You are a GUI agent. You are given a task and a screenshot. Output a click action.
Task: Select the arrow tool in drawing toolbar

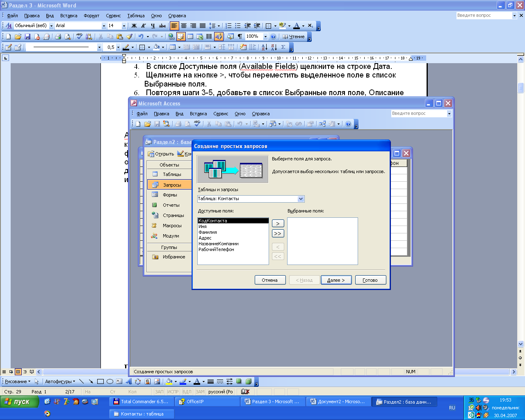click(91, 381)
